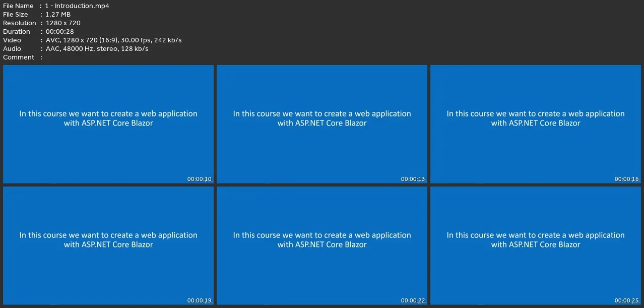Screen dimensions: 644x308
Task: Click the 'Duration' label
Action: (x=17, y=32)
